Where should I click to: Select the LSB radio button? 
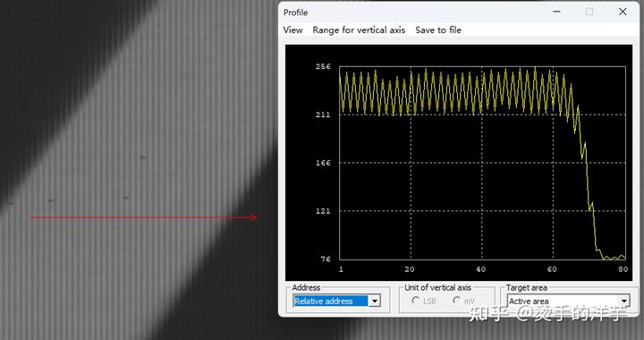click(x=415, y=301)
